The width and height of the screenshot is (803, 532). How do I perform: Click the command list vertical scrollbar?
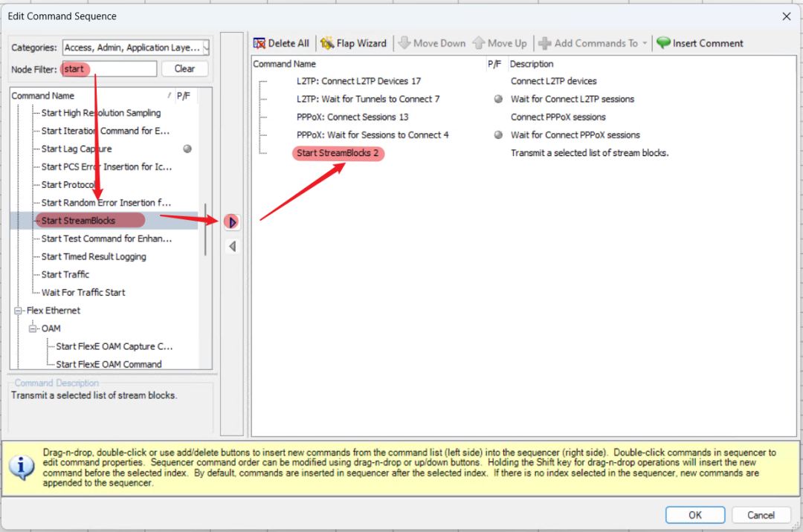tap(206, 230)
